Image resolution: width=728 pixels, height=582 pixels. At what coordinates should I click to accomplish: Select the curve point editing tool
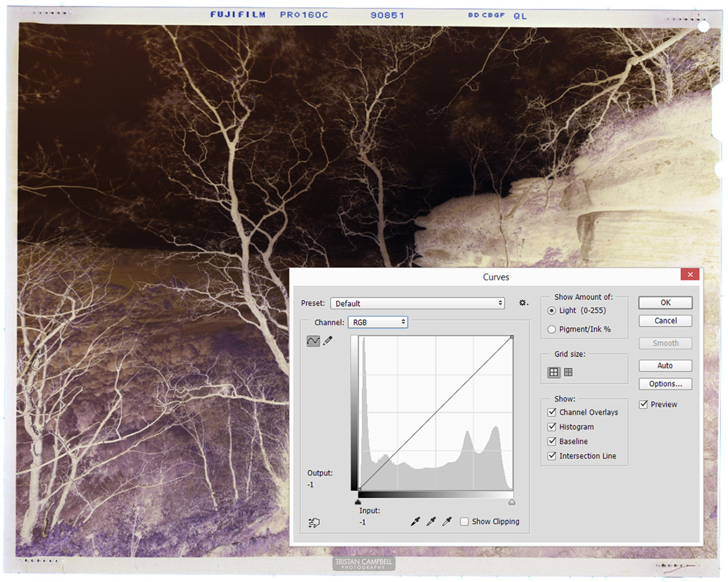click(x=313, y=341)
